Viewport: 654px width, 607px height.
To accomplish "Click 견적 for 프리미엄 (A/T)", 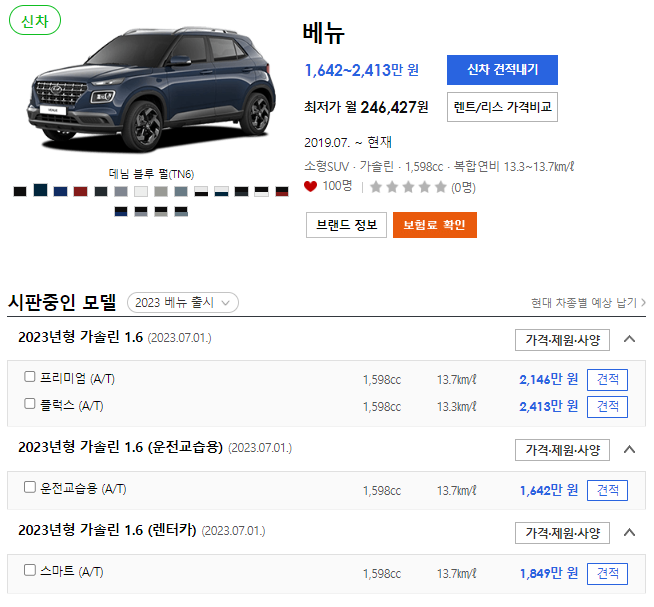I will (x=607, y=380).
